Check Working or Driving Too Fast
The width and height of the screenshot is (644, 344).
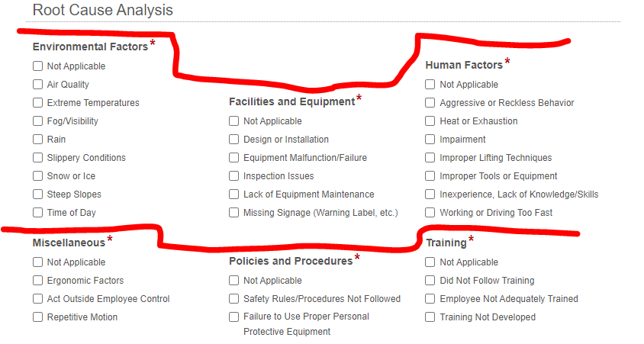(x=430, y=213)
